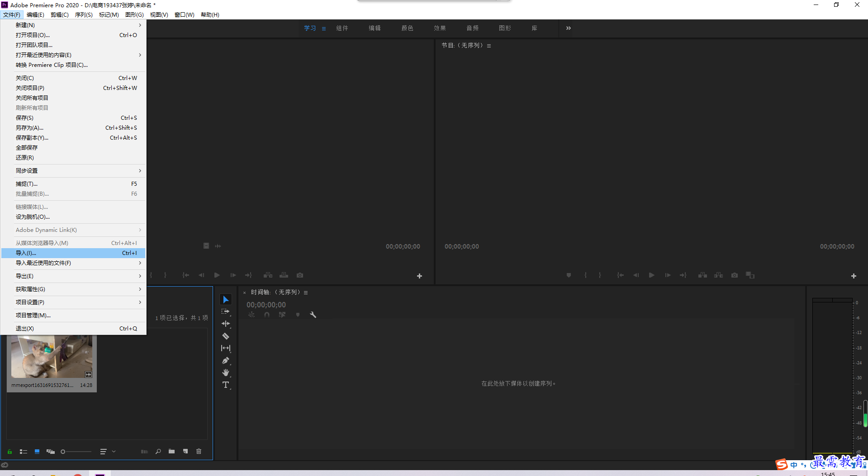Play the Source monitor
Image resolution: width=868 pixels, height=476 pixels.
[217, 275]
